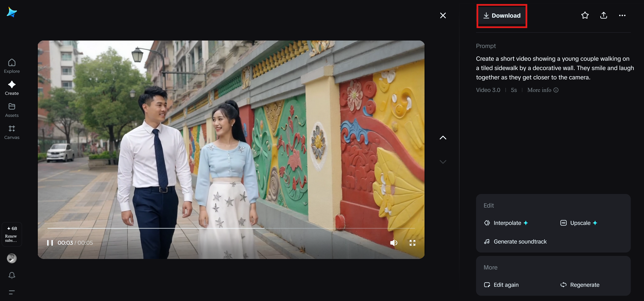Download the generated video
Viewport: 644px width, 301px height.
[502, 15]
